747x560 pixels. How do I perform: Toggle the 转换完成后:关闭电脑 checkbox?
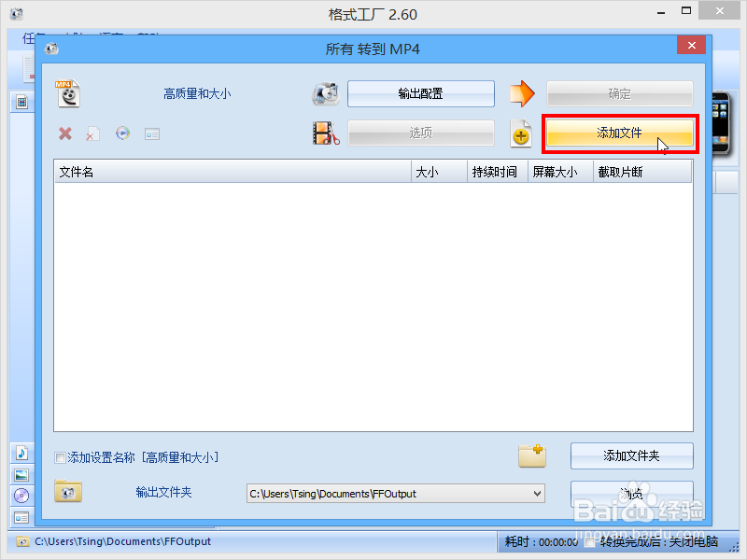click(x=590, y=542)
